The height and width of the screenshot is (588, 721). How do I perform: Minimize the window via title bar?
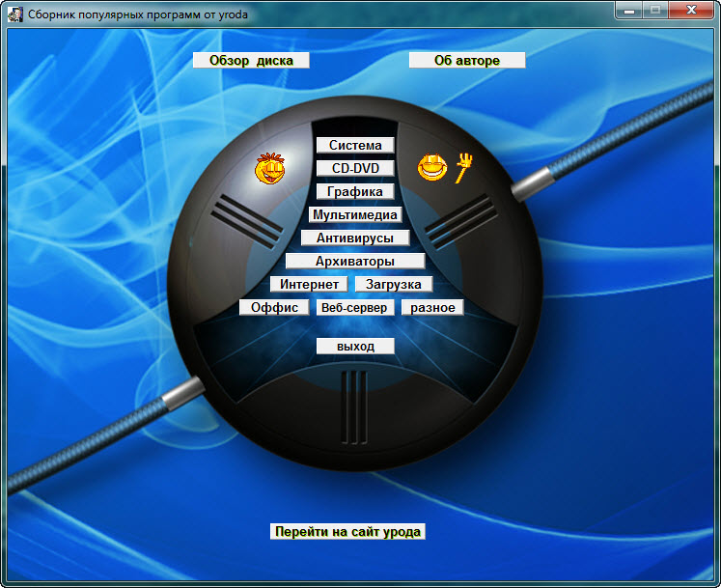629,10
